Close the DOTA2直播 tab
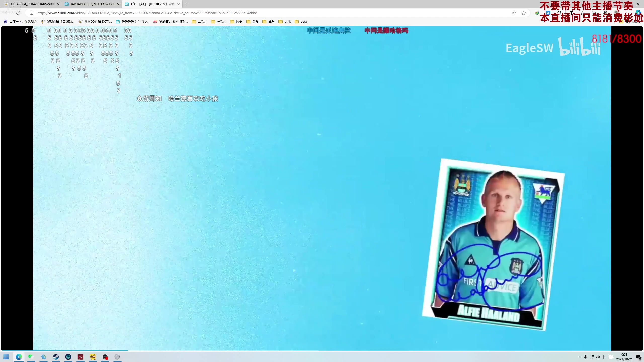 coord(58,4)
